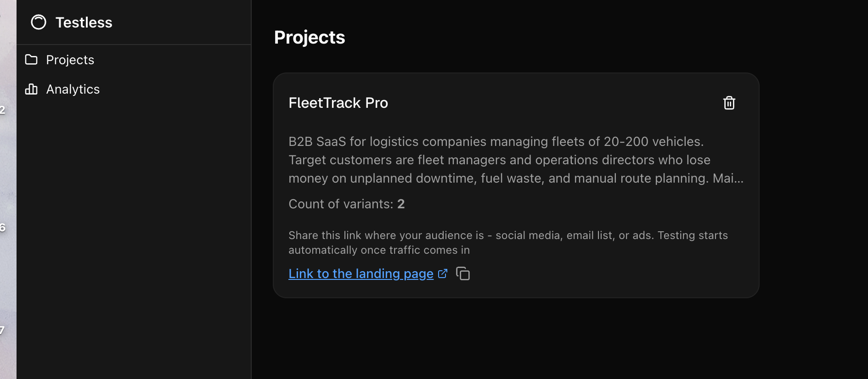Delete FleetTrack Pro with the trash icon

[x=729, y=103]
